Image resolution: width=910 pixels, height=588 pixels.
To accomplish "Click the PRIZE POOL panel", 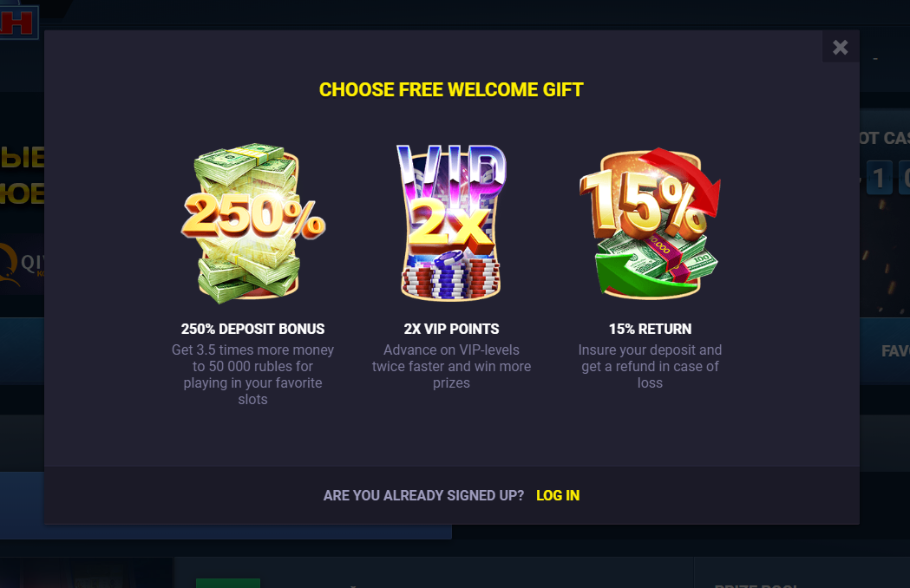I will [802, 573].
